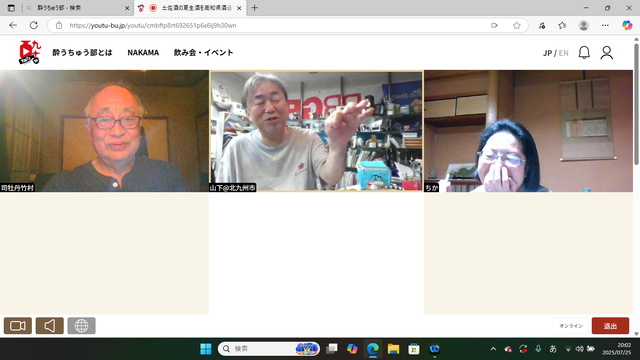Open the 酔うちゅう部とは menu item
This screenshot has width=640, height=360.
pos(82,53)
